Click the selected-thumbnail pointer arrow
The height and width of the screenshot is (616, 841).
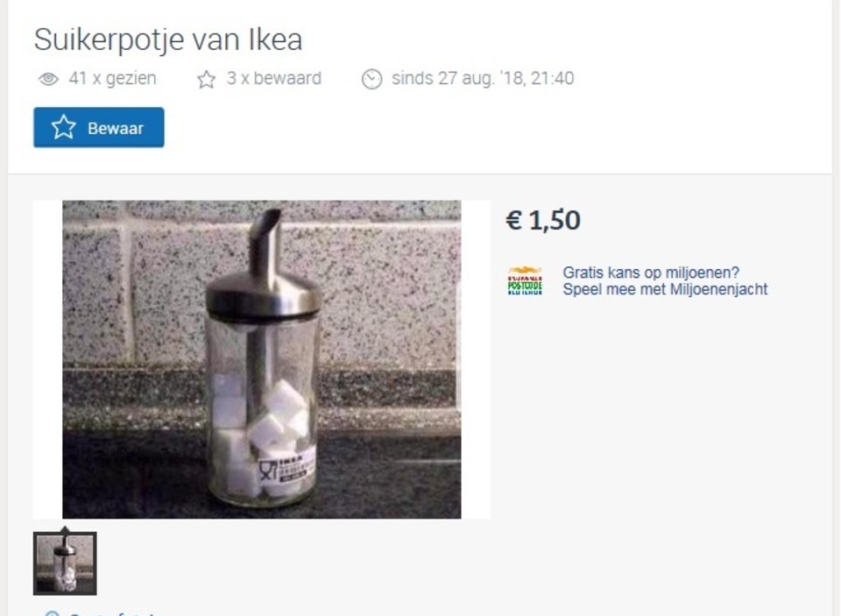coord(65,529)
